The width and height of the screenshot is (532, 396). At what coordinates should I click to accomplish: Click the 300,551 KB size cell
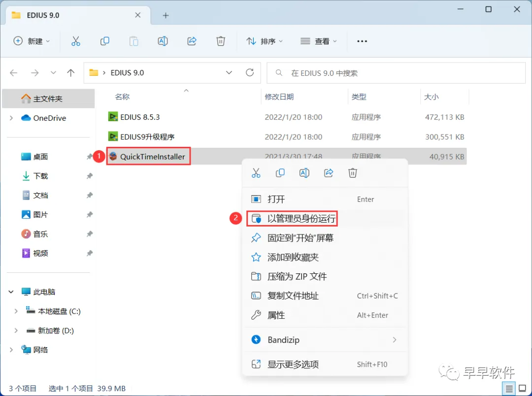[x=444, y=137]
